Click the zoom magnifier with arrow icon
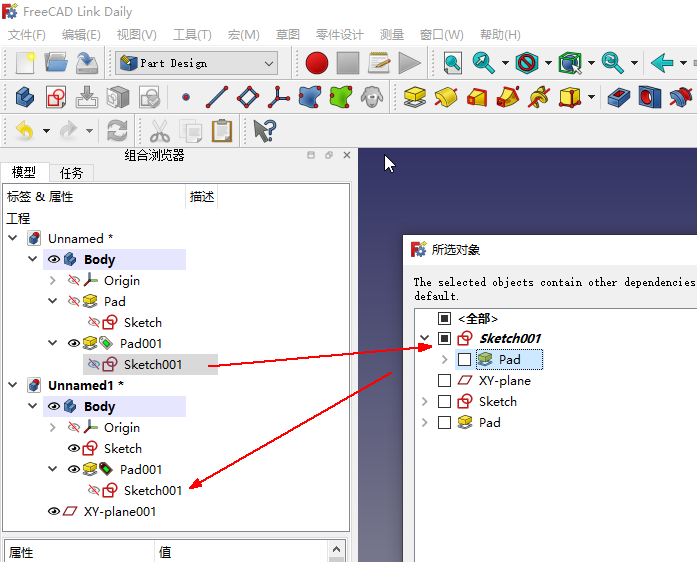 (483, 63)
